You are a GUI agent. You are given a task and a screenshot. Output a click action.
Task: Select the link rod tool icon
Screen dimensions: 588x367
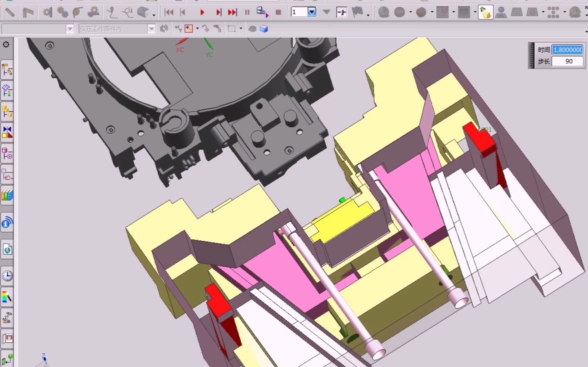point(10,12)
